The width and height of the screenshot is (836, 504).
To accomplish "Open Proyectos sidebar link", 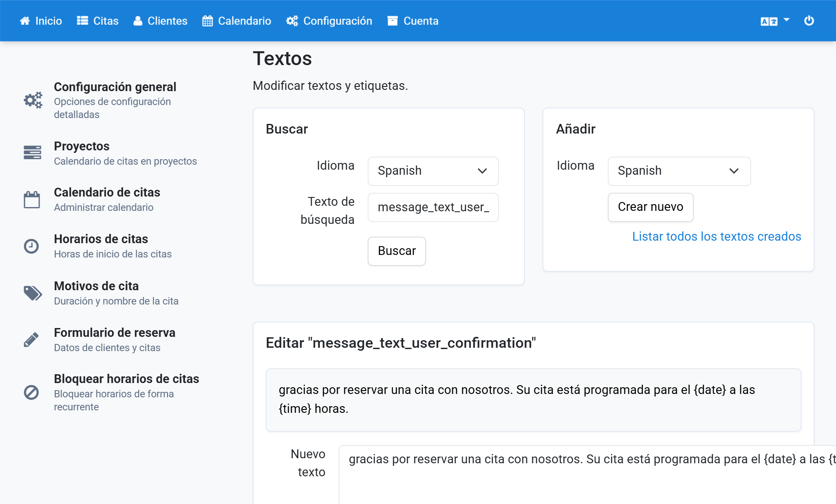I will 81,146.
